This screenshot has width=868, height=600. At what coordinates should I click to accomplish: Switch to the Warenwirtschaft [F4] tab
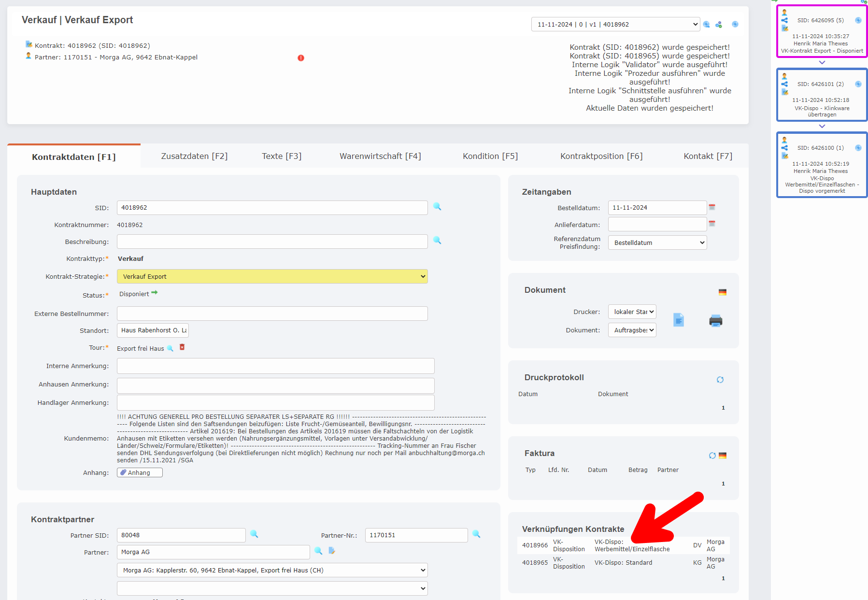click(380, 156)
